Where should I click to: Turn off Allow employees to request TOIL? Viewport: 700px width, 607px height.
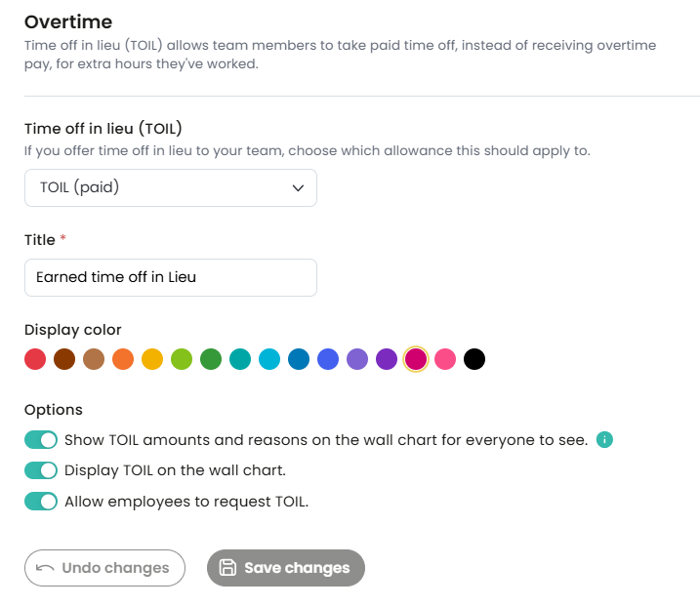41,502
